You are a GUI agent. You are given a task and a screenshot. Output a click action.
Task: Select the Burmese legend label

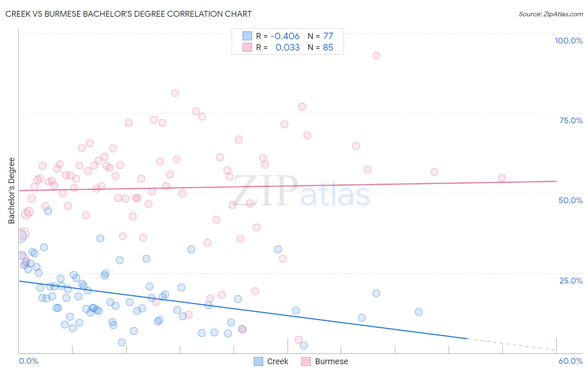(x=331, y=361)
